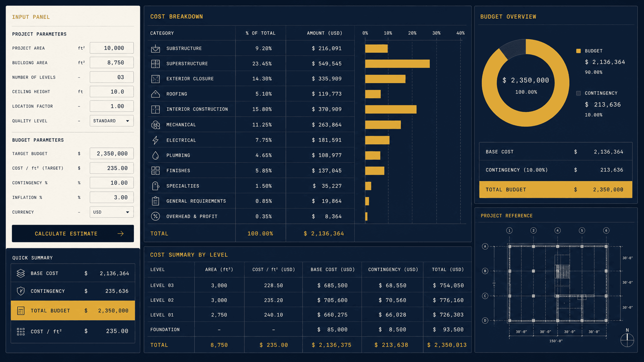Click the Inflation % input field
The height and width of the screenshot is (362, 644).
tap(112, 197)
